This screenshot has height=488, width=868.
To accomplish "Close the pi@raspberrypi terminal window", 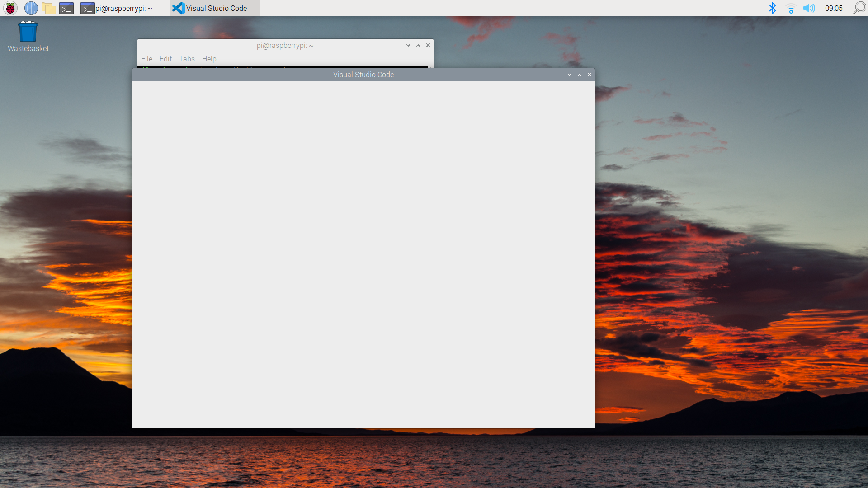I will (428, 45).
